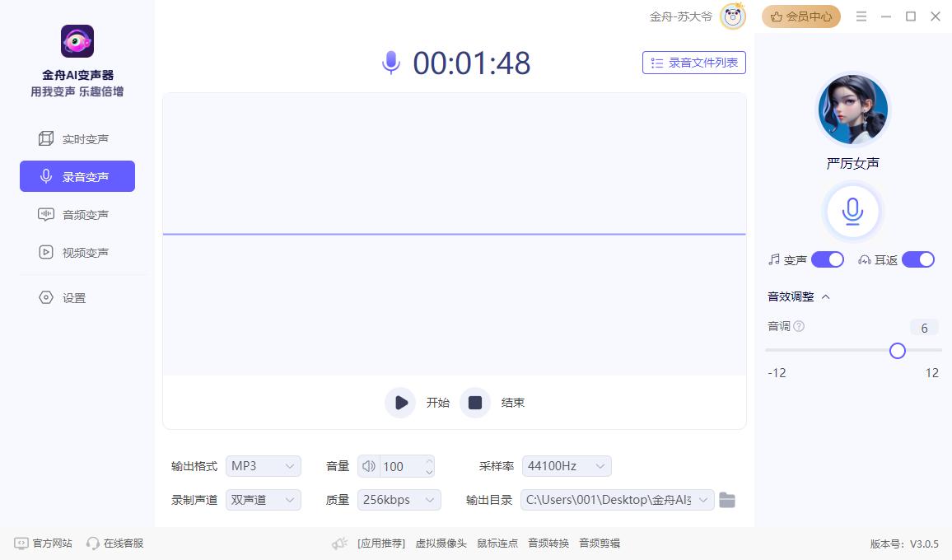Viewport: 952px width, 560px height.
Task: Open 视频变声 from the sidebar
Action: 77,253
